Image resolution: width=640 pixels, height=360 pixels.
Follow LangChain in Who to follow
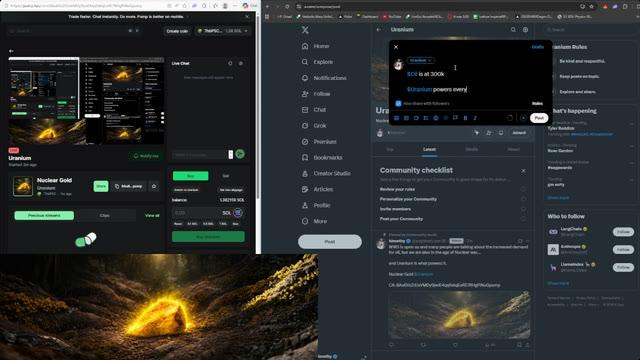click(623, 232)
